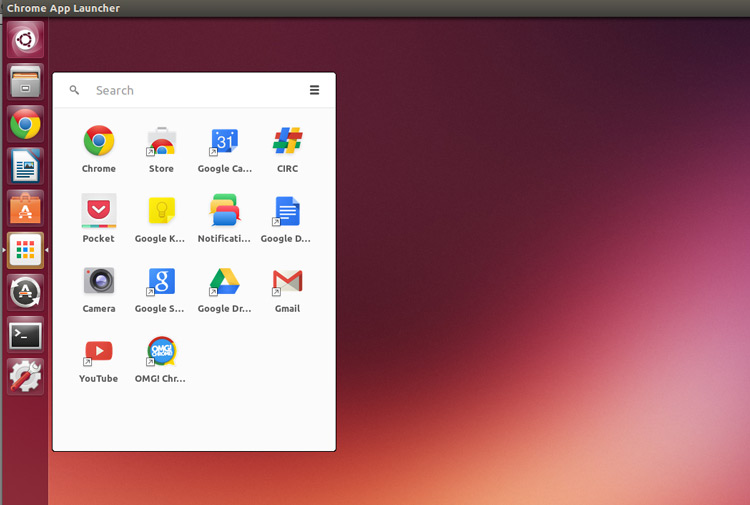
Task: Open System Settings from the dock
Action: (25, 376)
